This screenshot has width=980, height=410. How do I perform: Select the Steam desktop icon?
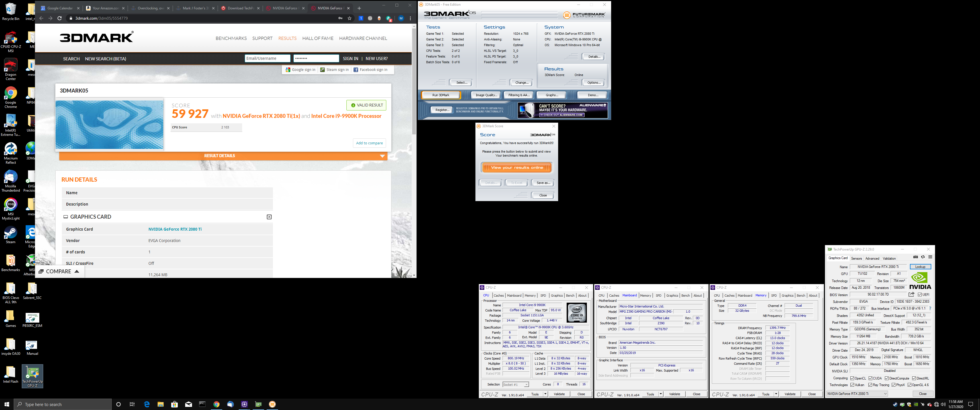tap(11, 235)
